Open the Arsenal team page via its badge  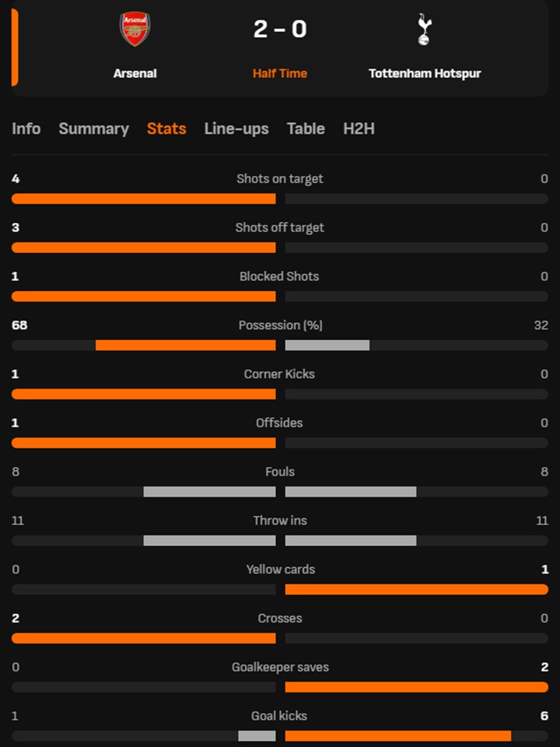point(134,30)
